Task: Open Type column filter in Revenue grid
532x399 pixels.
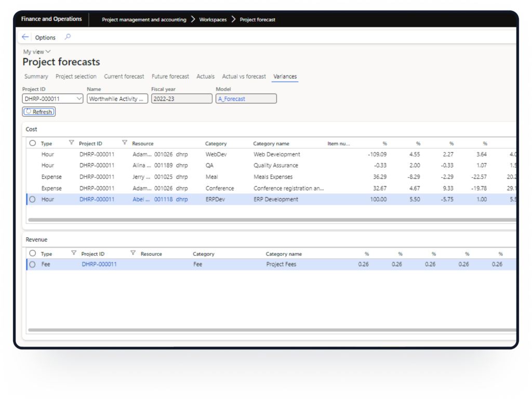Action: 74,253
